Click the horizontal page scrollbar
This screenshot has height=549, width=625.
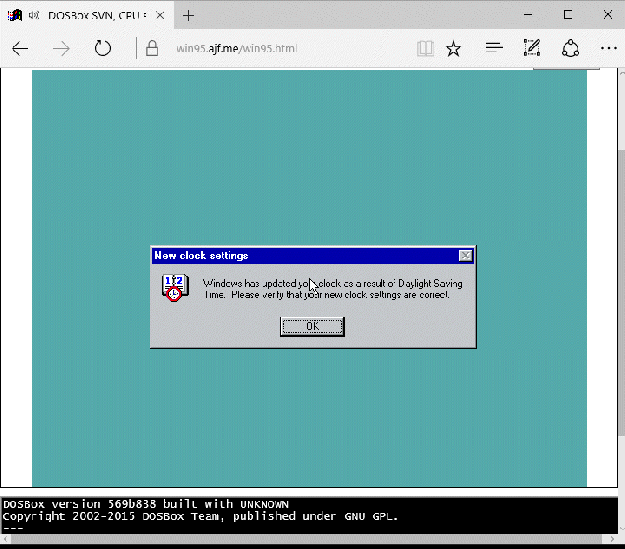pyautogui.click(x=306, y=539)
